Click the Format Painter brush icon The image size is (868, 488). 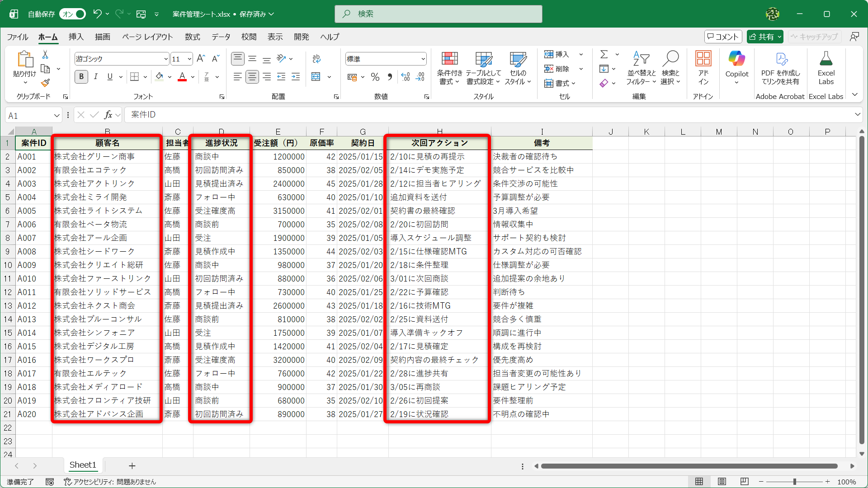45,83
